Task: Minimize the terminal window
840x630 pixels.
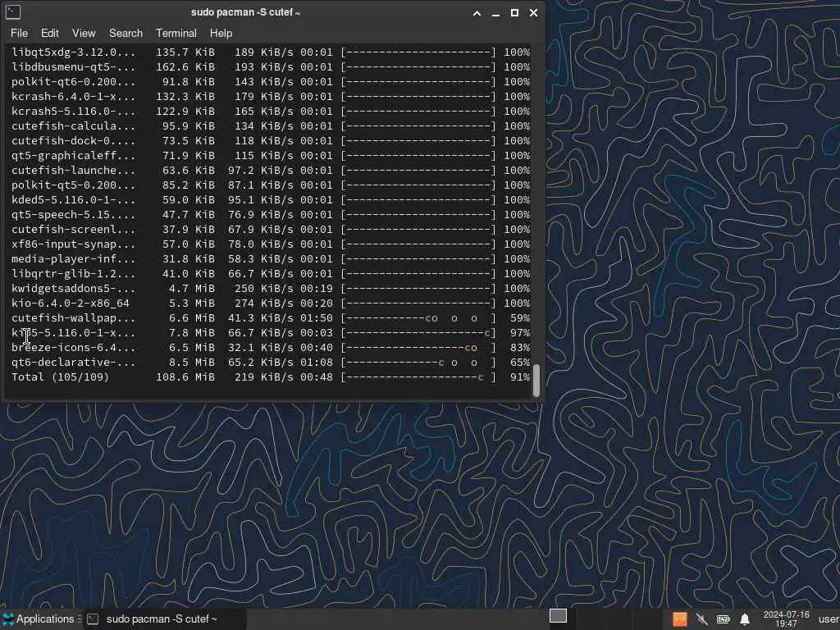Action: 495,13
